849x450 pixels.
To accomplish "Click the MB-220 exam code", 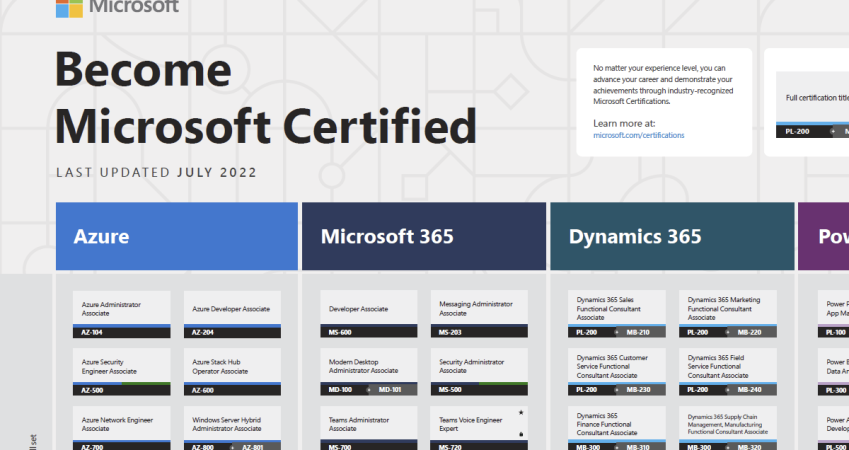I will (749, 332).
